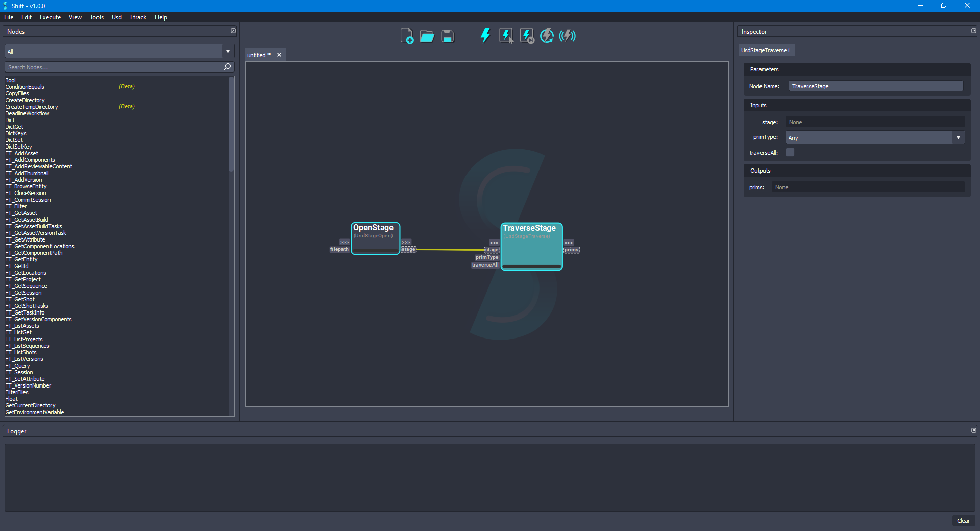The image size is (980, 531).
Task: Open an existing graph
Action: 427,36
